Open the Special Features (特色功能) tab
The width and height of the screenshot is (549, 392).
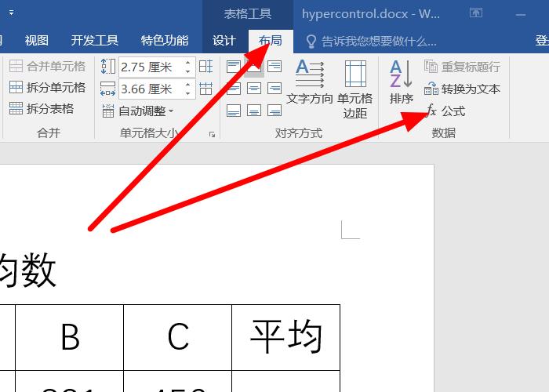click(x=165, y=41)
